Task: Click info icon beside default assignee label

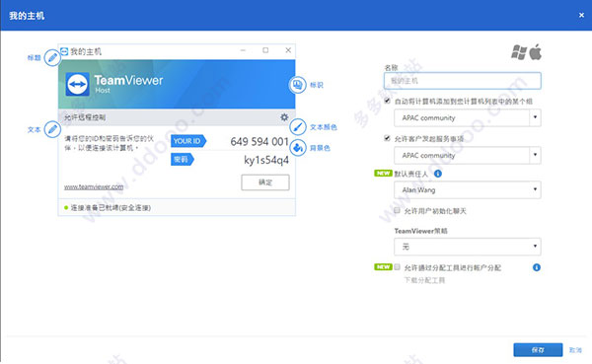Action: 438,174
